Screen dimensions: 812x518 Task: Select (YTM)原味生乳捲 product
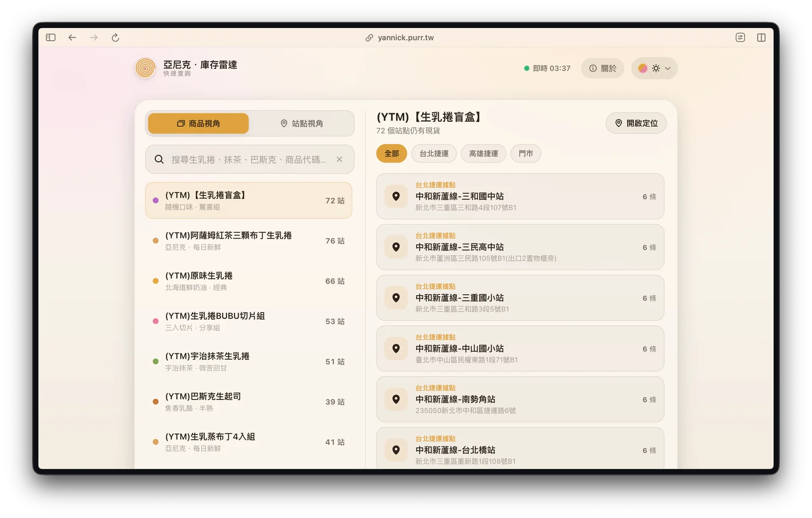[249, 281]
